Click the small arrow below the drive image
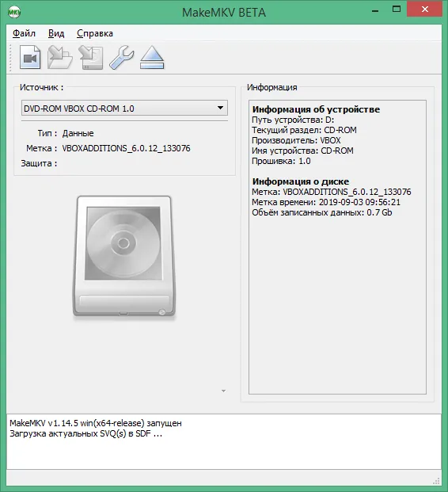 [x=223, y=391]
